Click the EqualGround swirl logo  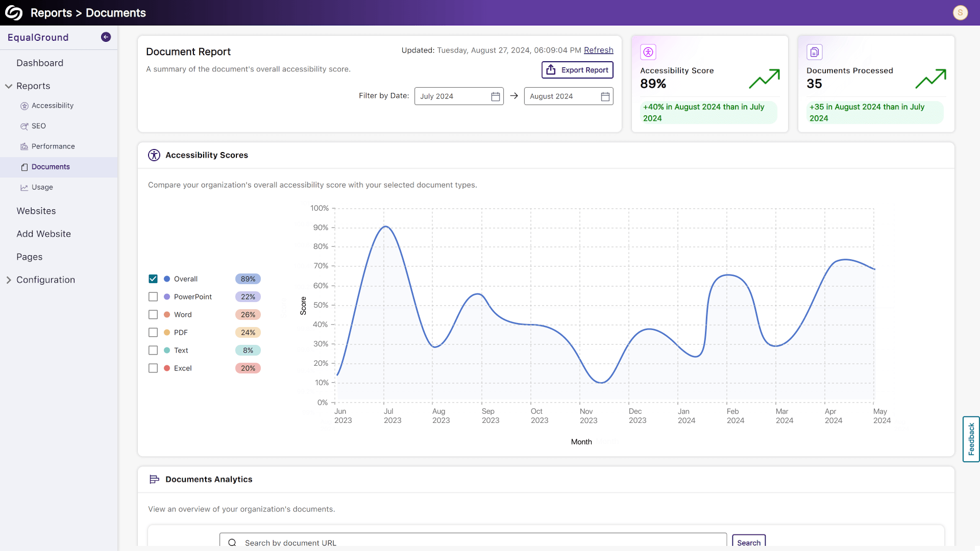(x=14, y=13)
